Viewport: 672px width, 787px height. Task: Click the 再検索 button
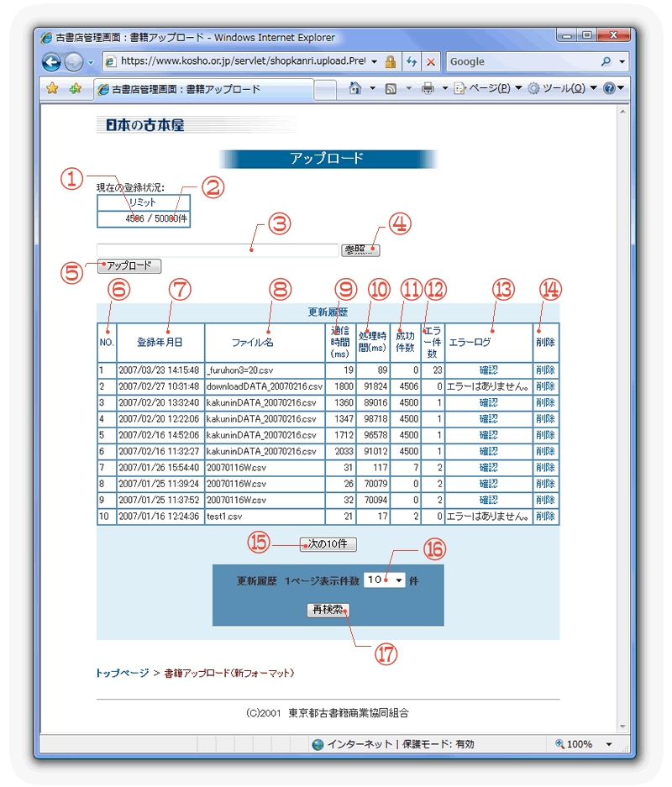click(x=328, y=610)
